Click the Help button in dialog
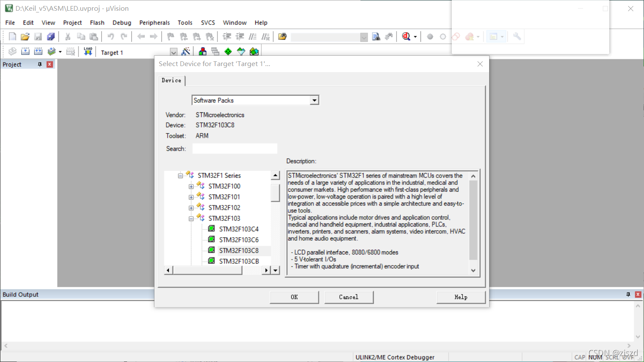 pos(461,297)
